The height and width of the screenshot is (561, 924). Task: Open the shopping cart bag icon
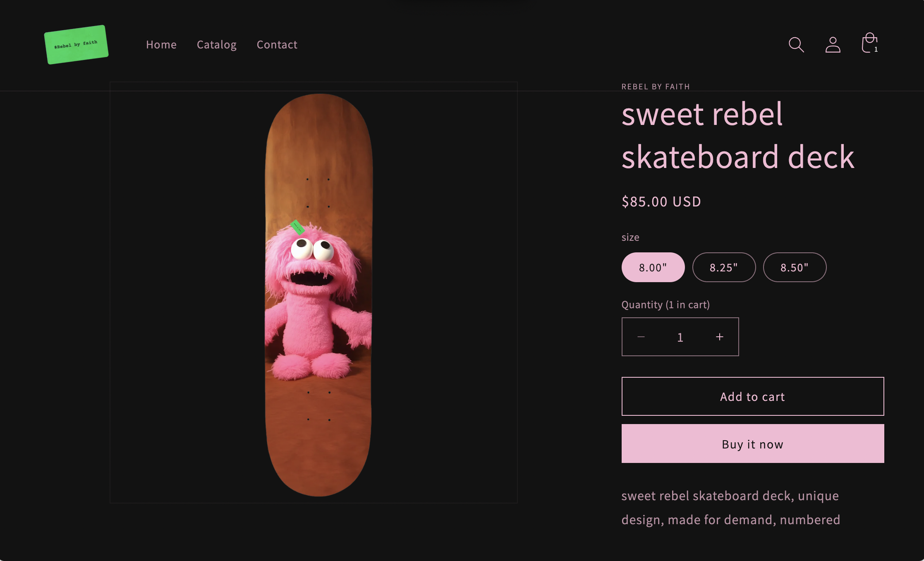tap(869, 43)
